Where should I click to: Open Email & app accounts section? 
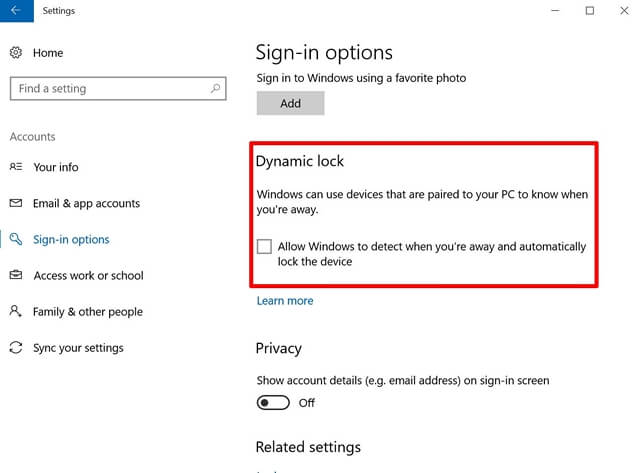(86, 203)
